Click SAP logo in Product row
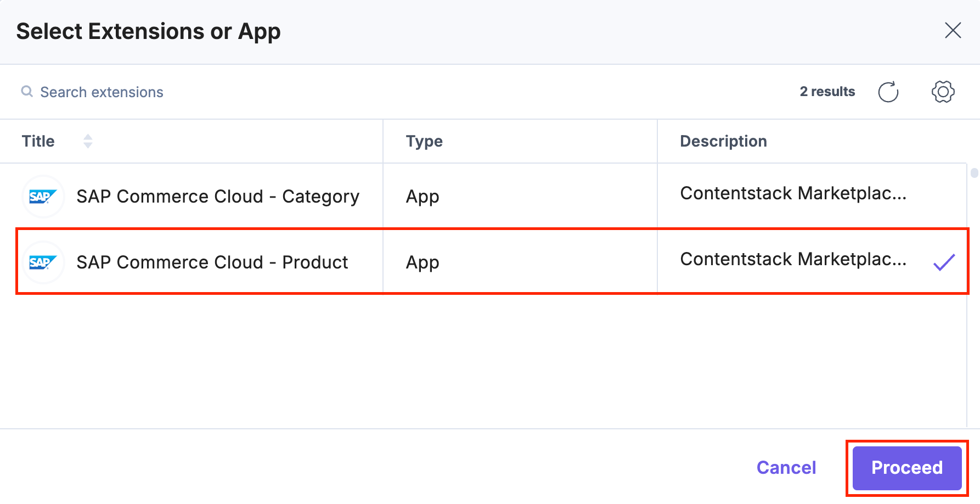 pyautogui.click(x=43, y=262)
